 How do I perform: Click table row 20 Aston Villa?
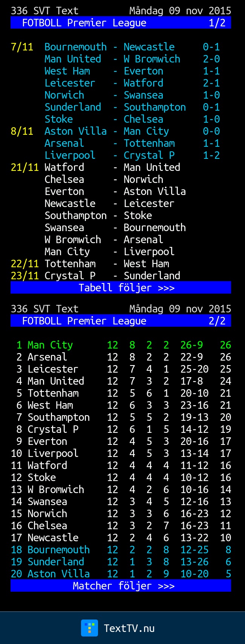point(121,574)
